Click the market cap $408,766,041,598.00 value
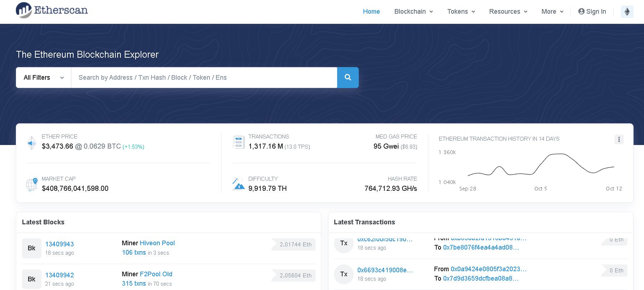Viewport: 644px width, 290px height. point(75,188)
